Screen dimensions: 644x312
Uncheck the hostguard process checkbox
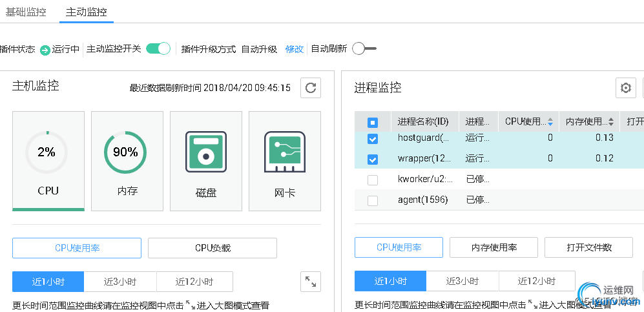(x=373, y=139)
